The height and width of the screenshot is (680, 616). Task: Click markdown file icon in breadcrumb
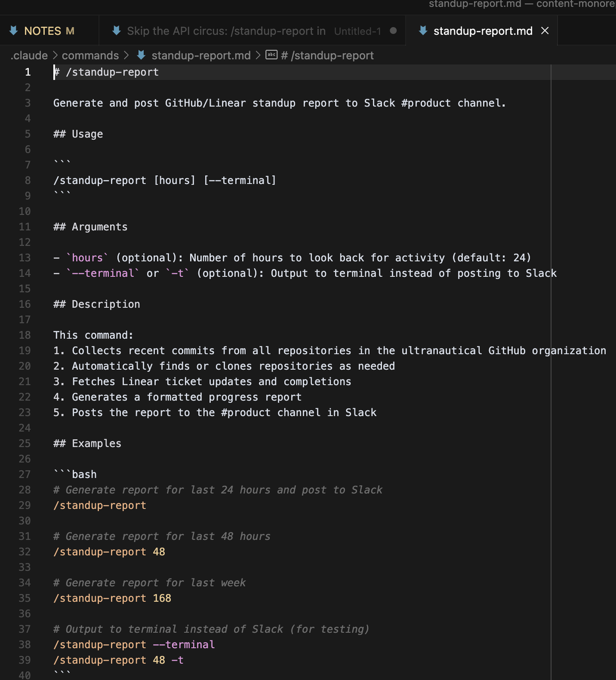[141, 55]
